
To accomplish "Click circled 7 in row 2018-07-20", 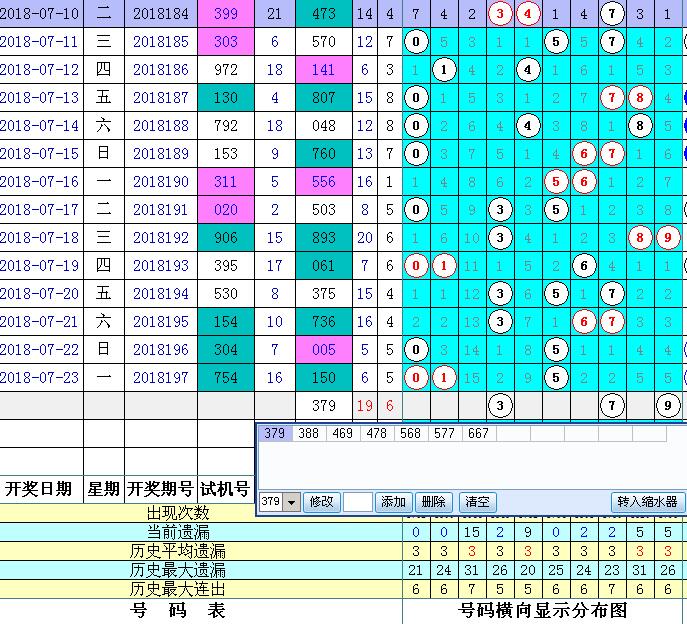I will pyautogui.click(x=612, y=294).
